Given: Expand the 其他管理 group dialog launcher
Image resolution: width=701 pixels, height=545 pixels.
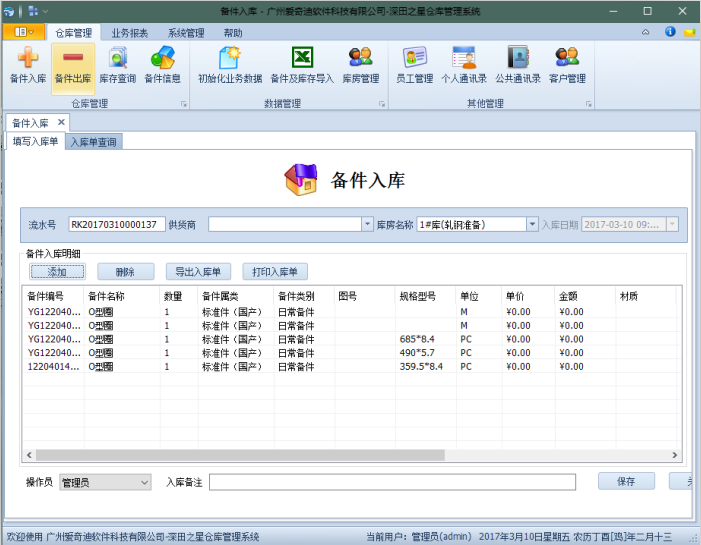Looking at the screenshot, I should tap(588, 104).
